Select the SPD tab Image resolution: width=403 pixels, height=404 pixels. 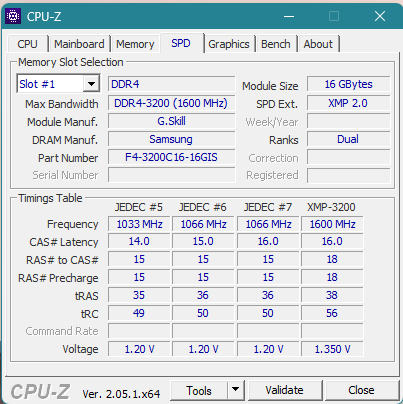click(x=181, y=43)
